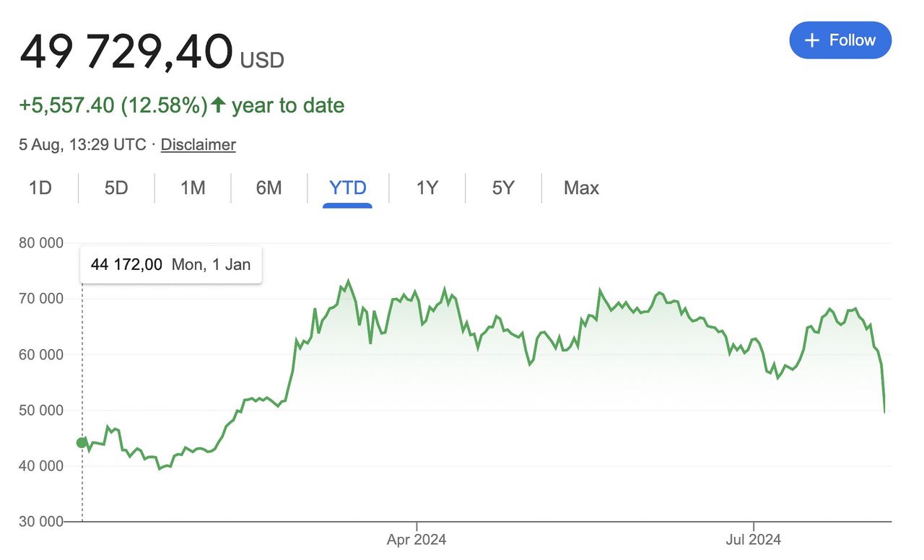Click the plus icon in Follow

coord(812,40)
